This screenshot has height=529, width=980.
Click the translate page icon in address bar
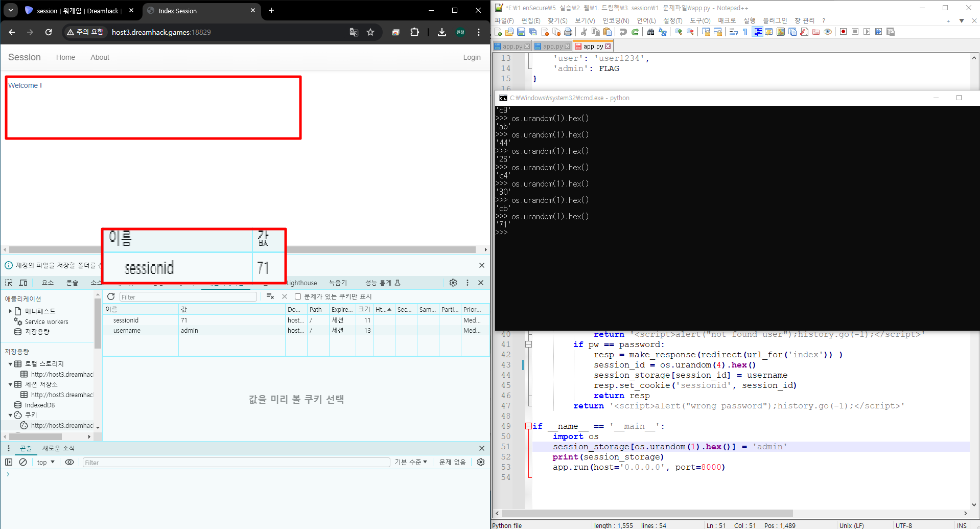[x=354, y=32]
